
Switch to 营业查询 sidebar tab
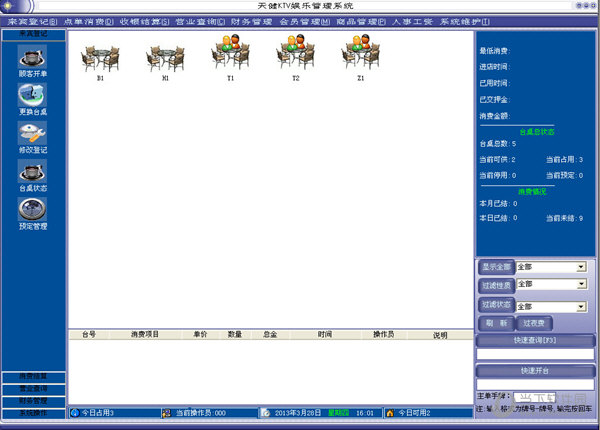33,389
